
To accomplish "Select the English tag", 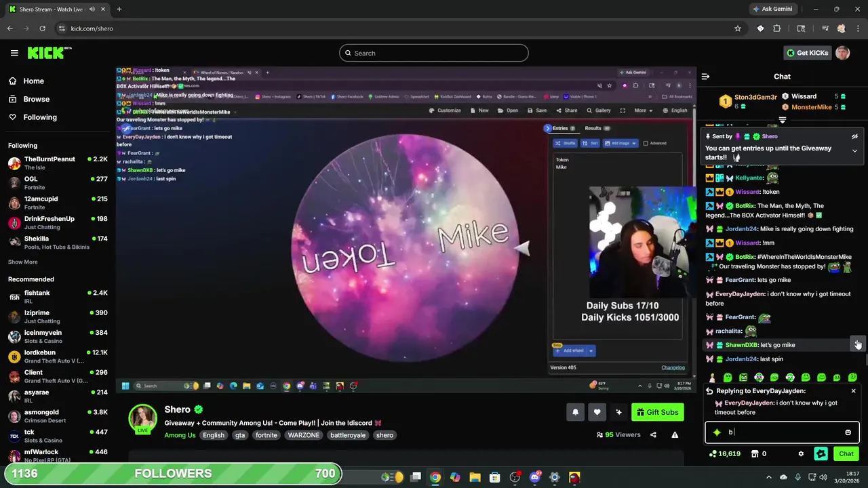I will 213,435.
